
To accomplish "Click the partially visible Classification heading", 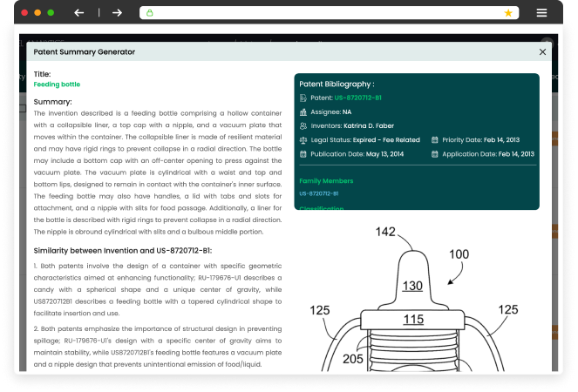I will click(x=322, y=208).
